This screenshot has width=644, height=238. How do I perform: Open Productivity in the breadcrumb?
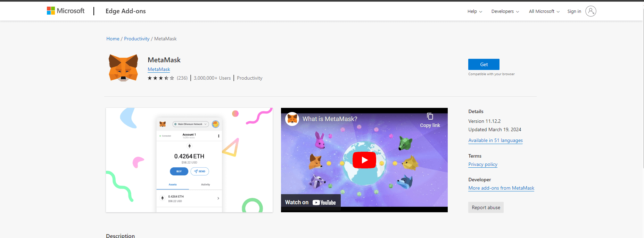pyautogui.click(x=137, y=39)
